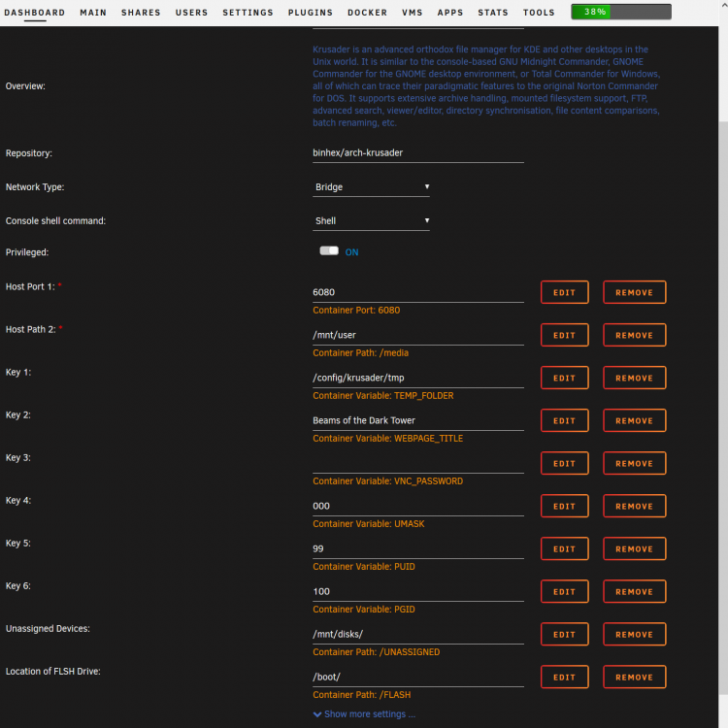The width and height of the screenshot is (728, 728).
Task: Remove the Host Path 2 entry
Action: point(634,335)
